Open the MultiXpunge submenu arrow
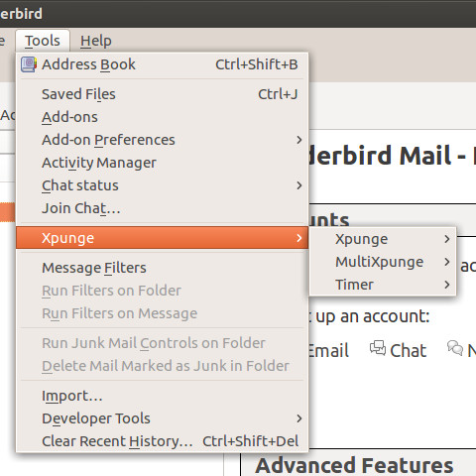 (447, 262)
